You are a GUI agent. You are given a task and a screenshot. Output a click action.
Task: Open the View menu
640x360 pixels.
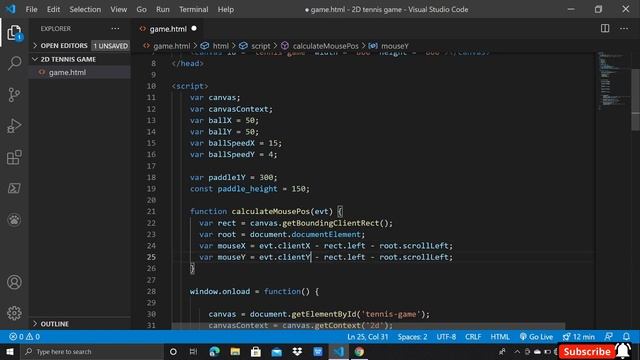pyautogui.click(x=118, y=9)
